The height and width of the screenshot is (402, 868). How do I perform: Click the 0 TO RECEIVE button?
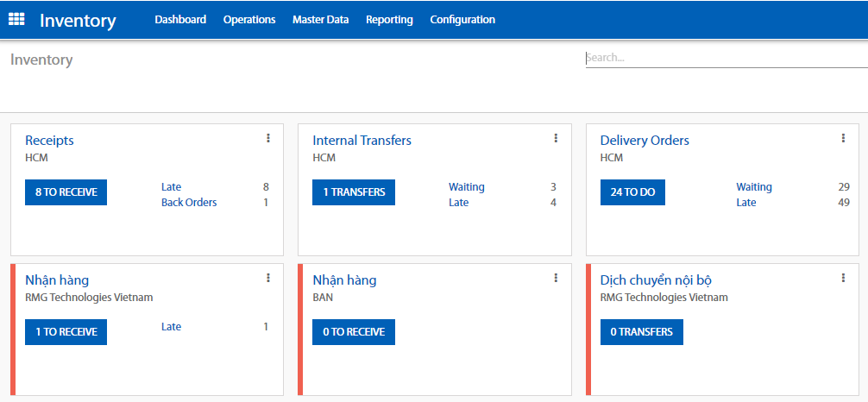pyautogui.click(x=354, y=332)
